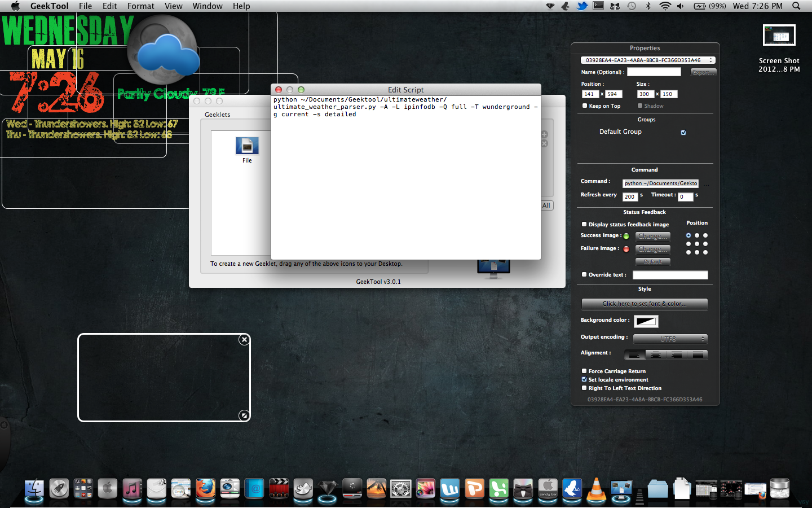Open the Window menu
The height and width of the screenshot is (508, 812).
[x=208, y=6]
